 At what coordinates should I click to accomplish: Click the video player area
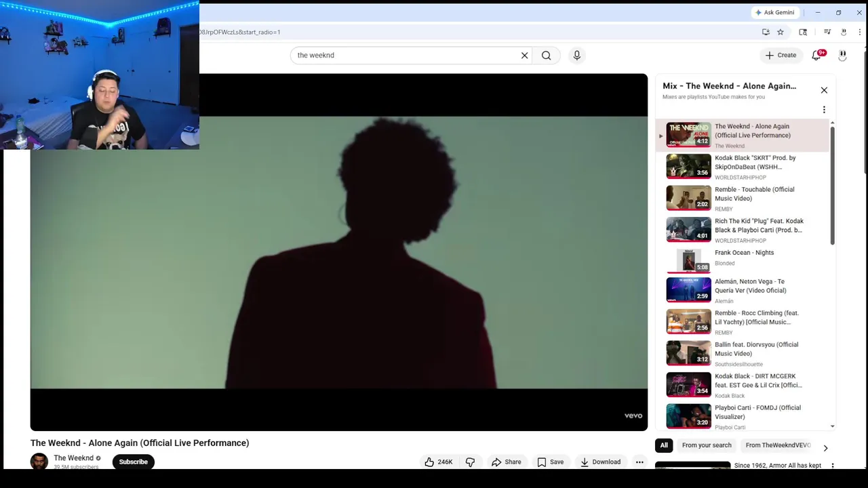point(339,252)
